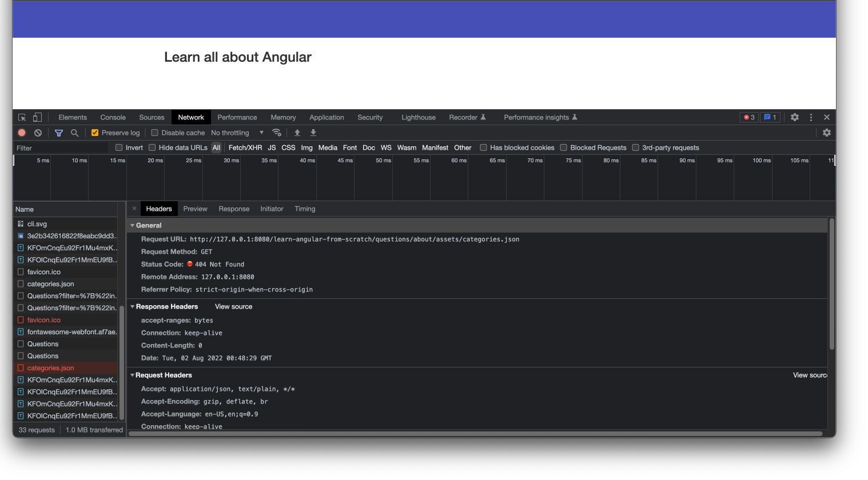Image resolution: width=868 pixels, height=480 pixels.
Task: Open the Elements panel tab
Action: pyautogui.click(x=73, y=117)
